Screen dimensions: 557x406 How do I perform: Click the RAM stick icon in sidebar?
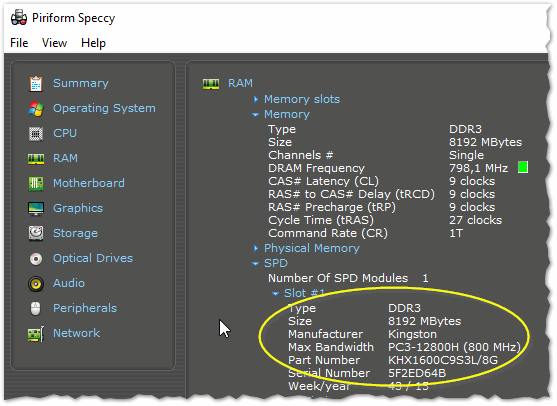click(36, 159)
